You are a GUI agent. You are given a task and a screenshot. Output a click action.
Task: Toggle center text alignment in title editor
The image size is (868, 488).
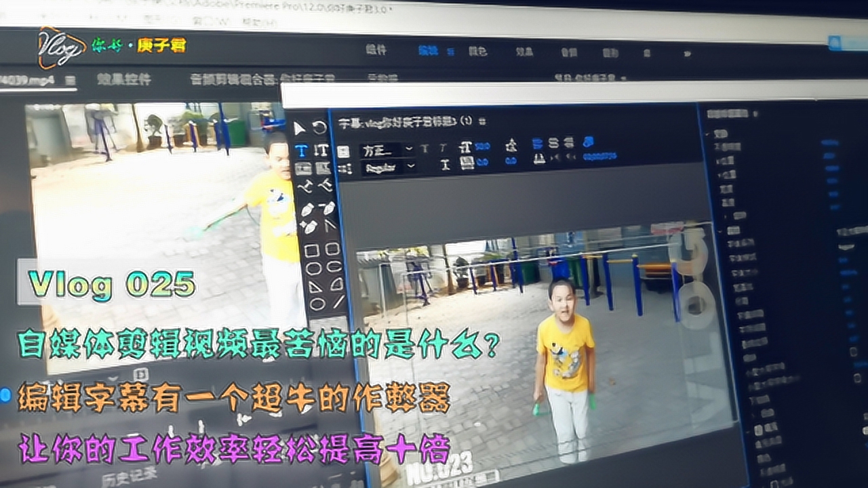coord(553,142)
